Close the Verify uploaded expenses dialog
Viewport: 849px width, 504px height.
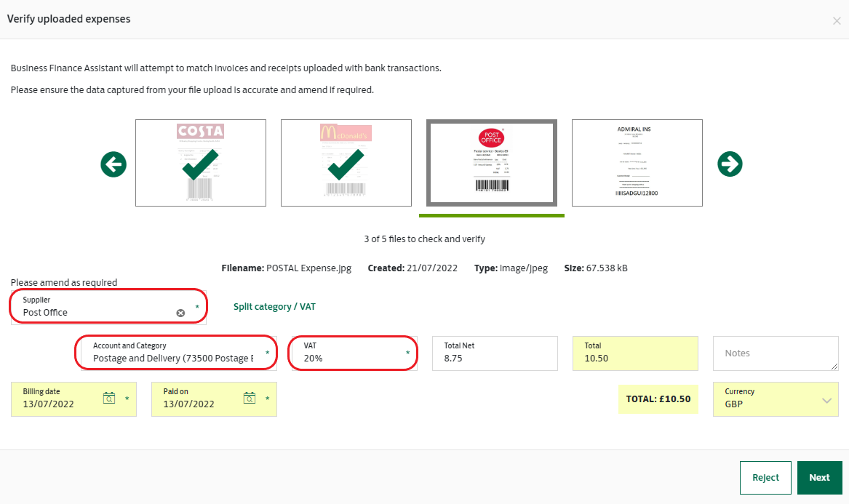click(x=837, y=21)
